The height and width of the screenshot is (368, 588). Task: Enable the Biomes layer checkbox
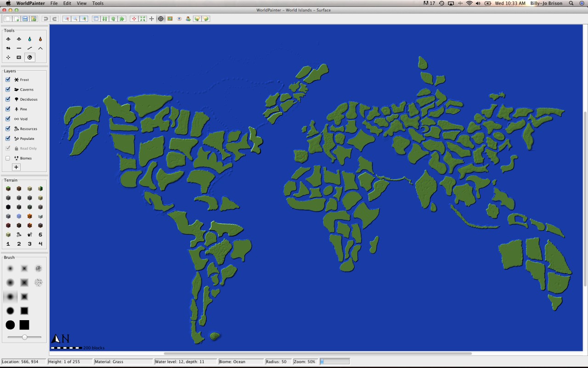7,158
